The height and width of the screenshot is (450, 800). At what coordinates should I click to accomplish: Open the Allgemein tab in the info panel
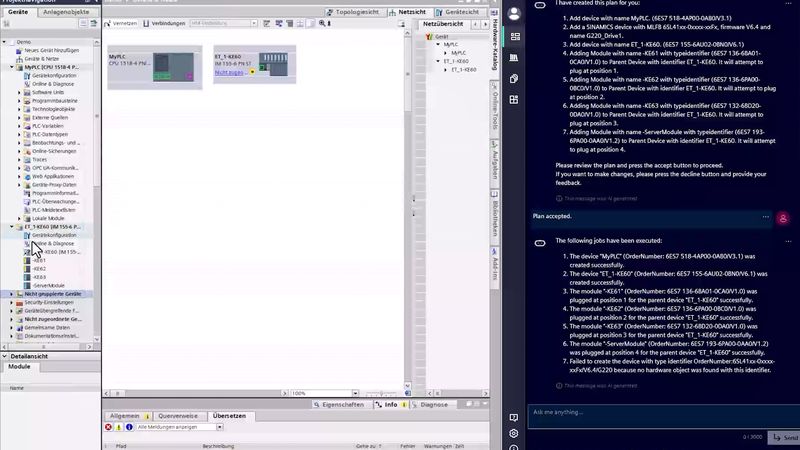(x=129, y=416)
